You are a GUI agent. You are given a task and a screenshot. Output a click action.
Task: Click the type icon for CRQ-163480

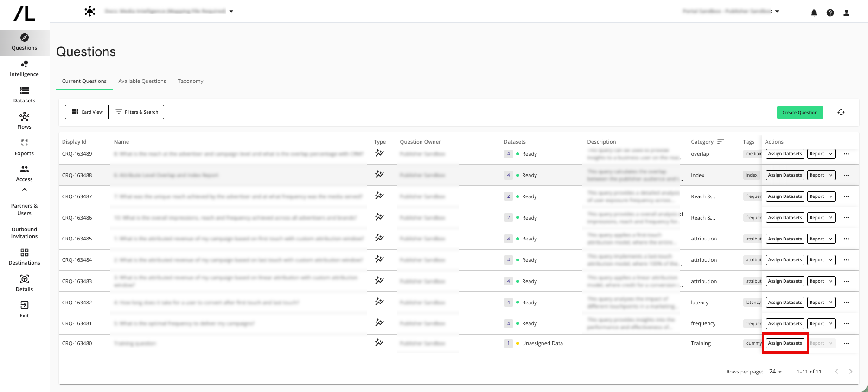[379, 342]
